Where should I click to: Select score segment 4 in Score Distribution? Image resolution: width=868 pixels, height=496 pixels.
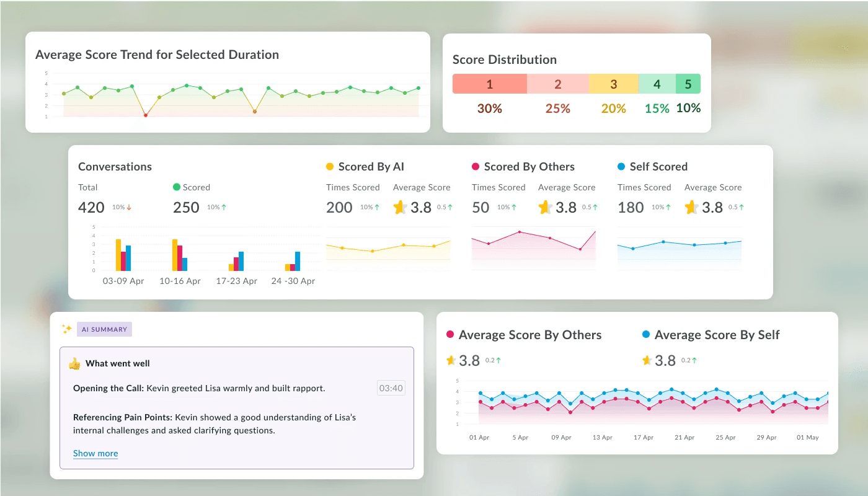[x=657, y=84]
